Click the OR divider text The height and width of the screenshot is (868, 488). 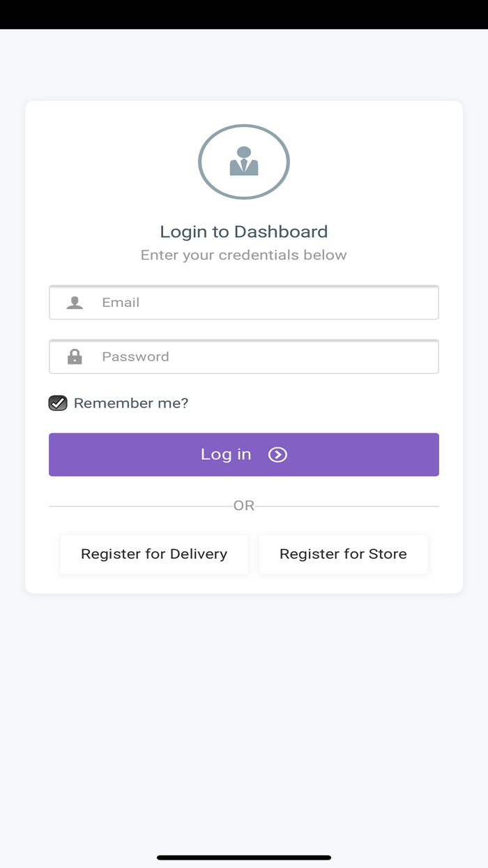pos(244,506)
